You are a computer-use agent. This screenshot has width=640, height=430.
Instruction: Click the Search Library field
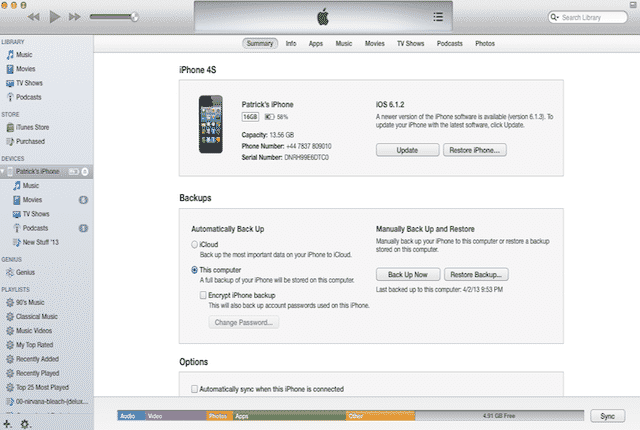coord(587,17)
